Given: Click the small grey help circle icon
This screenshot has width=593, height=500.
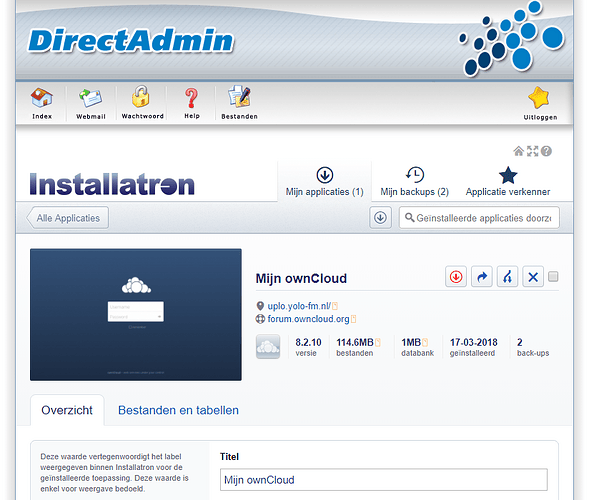Looking at the screenshot, I should coord(546,151).
